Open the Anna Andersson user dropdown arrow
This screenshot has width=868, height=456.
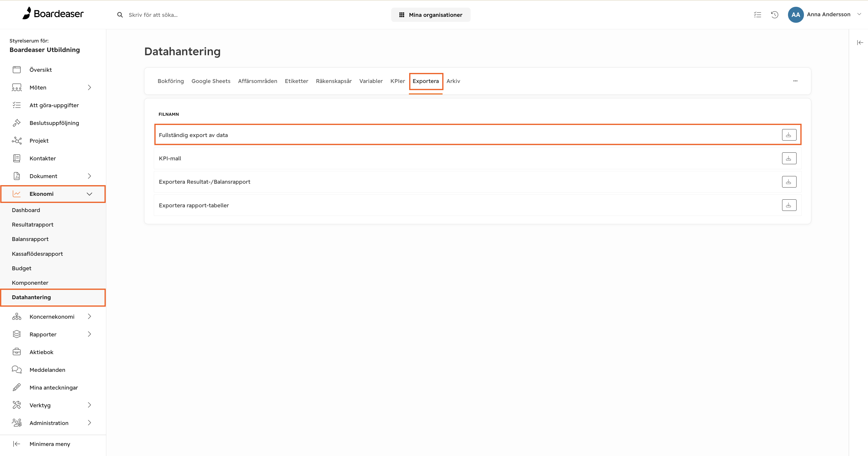point(859,14)
